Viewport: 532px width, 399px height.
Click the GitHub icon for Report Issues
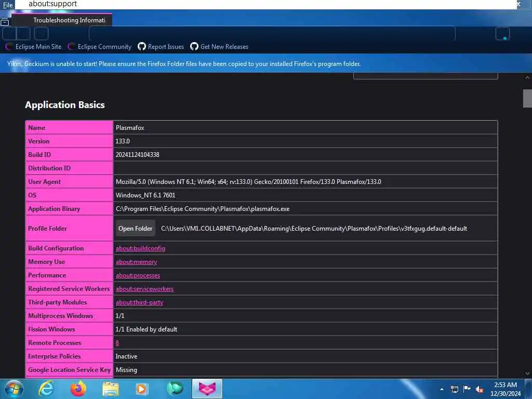click(141, 46)
